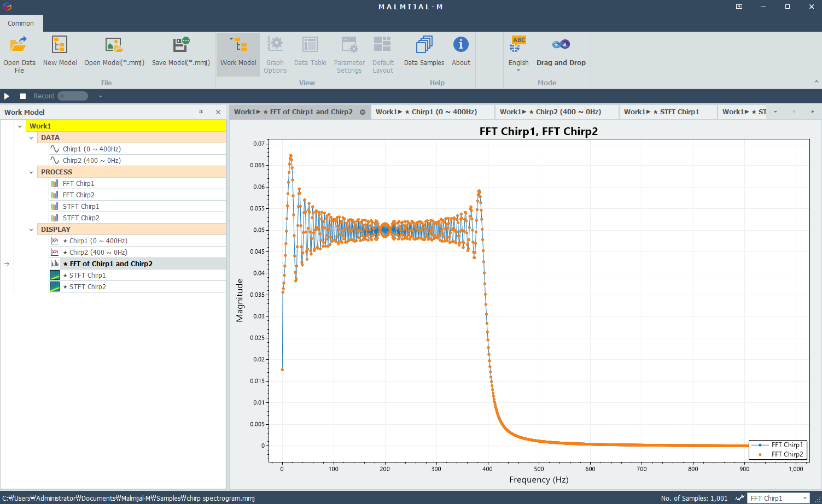The height and width of the screenshot is (504, 822).
Task: Click the spectrogram icon beside ★ STFT Chirp2
Action: 55,287
